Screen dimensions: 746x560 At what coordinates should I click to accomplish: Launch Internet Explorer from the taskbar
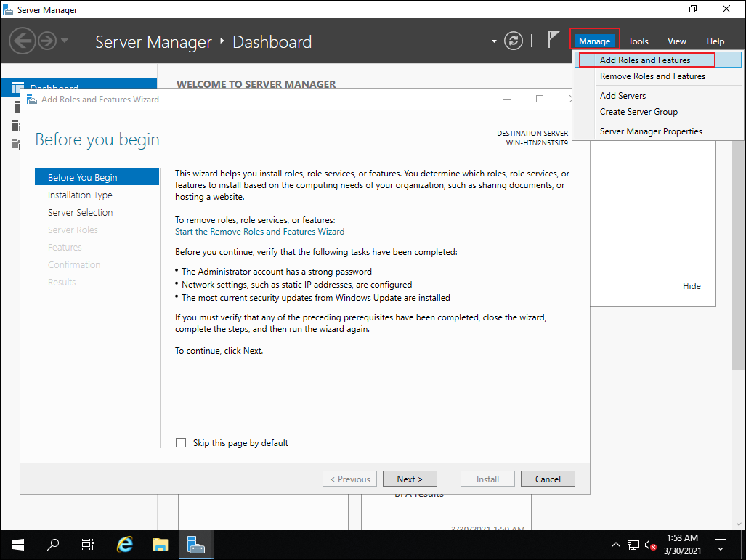click(125, 545)
